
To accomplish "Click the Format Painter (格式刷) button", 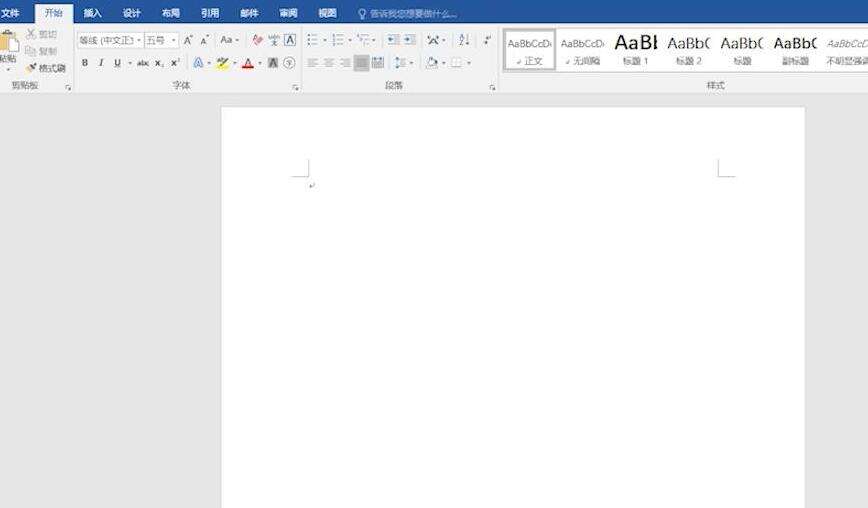I will point(46,68).
